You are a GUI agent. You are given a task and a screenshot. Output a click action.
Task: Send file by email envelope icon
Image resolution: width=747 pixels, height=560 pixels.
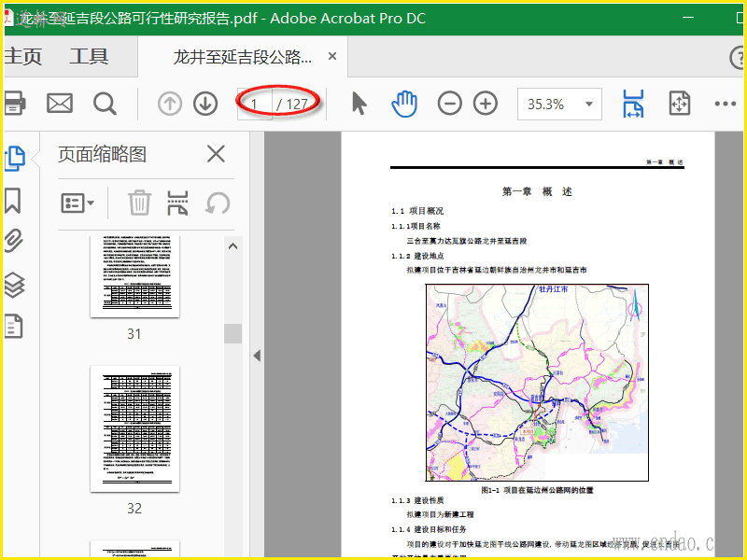click(60, 104)
